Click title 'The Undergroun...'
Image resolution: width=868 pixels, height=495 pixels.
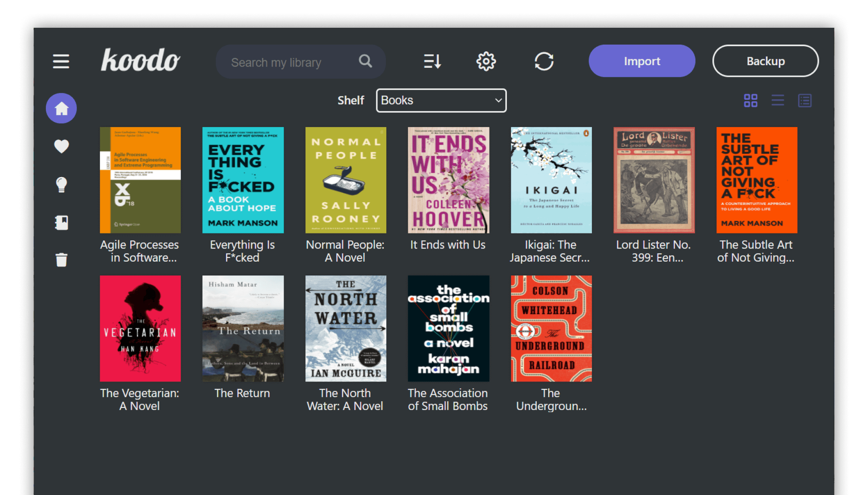click(x=551, y=400)
